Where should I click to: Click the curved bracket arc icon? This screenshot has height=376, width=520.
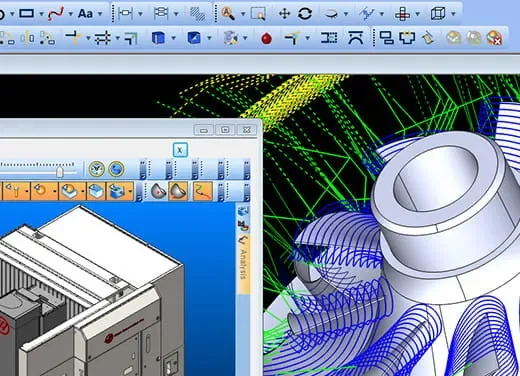coord(356,37)
